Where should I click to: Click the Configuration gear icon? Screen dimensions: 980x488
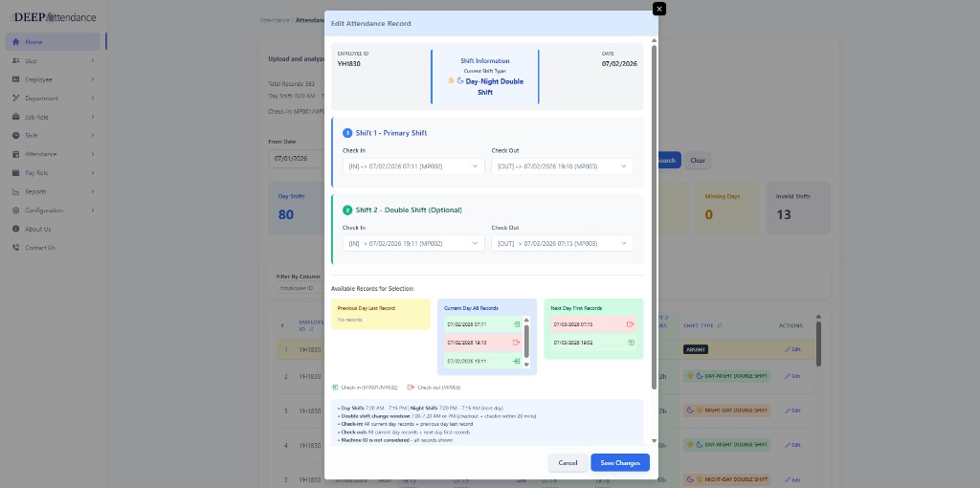pos(15,211)
